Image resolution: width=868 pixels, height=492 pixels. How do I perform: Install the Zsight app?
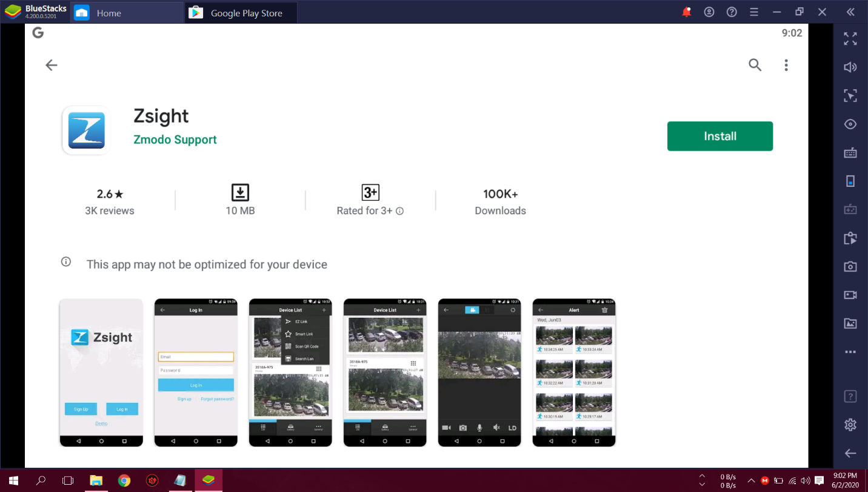coord(720,136)
